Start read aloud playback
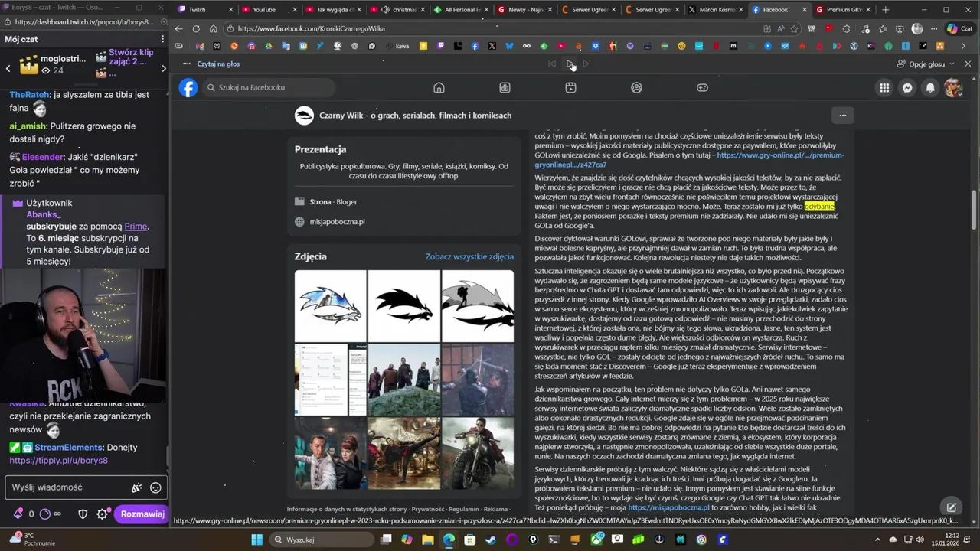Image resolution: width=980 pixels, height=551 pixels. click(x=570, y=64)
